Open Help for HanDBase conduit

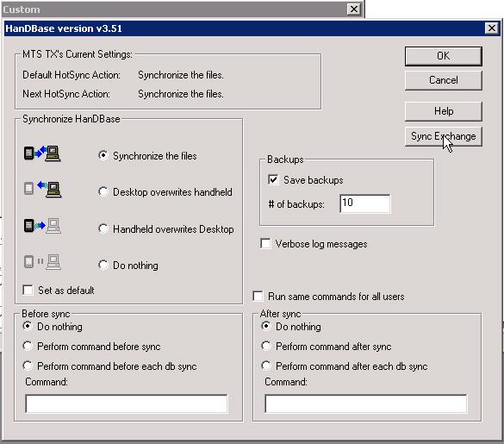point(443,111)
